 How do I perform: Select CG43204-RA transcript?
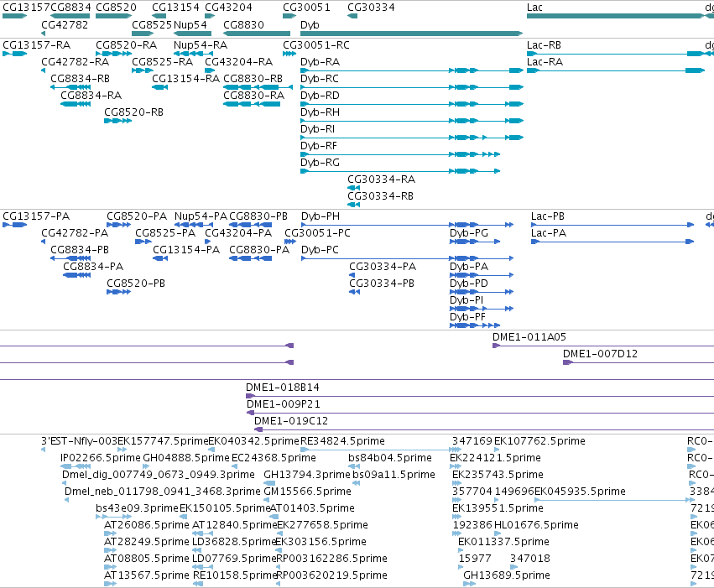click(x=238, y=61)
